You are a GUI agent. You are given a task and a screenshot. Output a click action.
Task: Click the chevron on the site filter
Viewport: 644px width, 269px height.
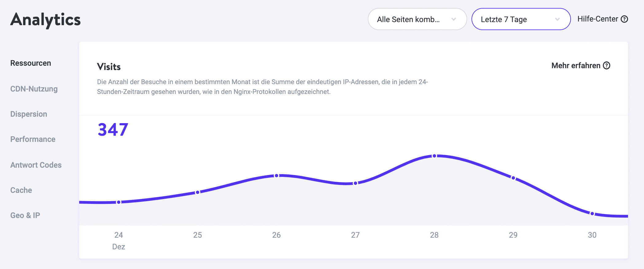point(453,19)
